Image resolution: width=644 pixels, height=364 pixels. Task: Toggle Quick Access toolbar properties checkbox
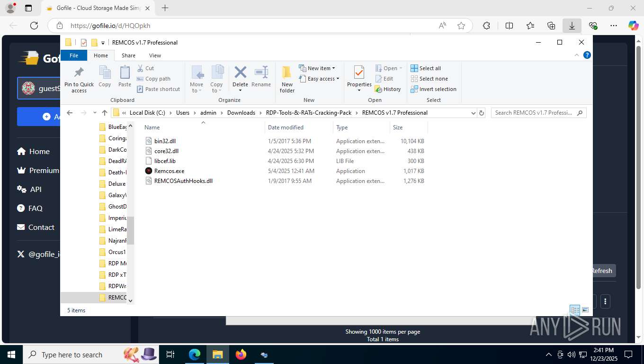tap(84, 43)
